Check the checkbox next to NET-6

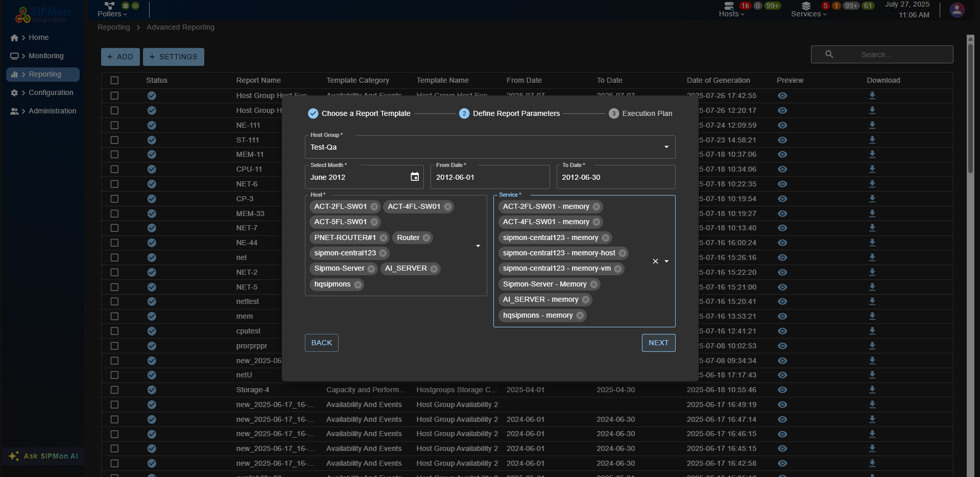(114, 184)
